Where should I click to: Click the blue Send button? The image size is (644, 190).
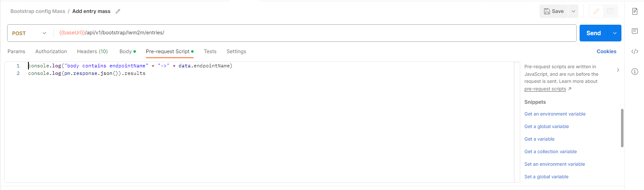tap(594, 33)
